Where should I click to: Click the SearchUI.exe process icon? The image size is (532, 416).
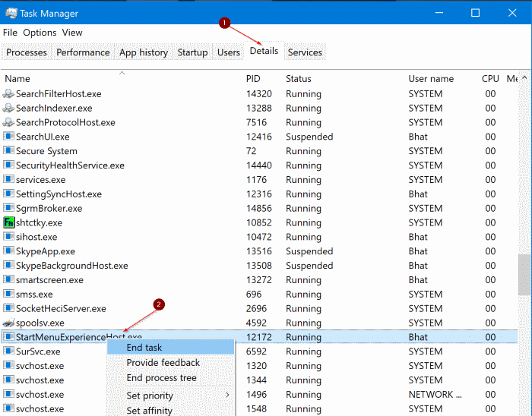point(8,137)
